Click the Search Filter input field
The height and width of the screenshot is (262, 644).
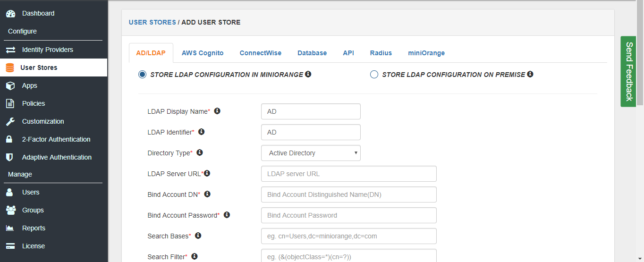349,255
